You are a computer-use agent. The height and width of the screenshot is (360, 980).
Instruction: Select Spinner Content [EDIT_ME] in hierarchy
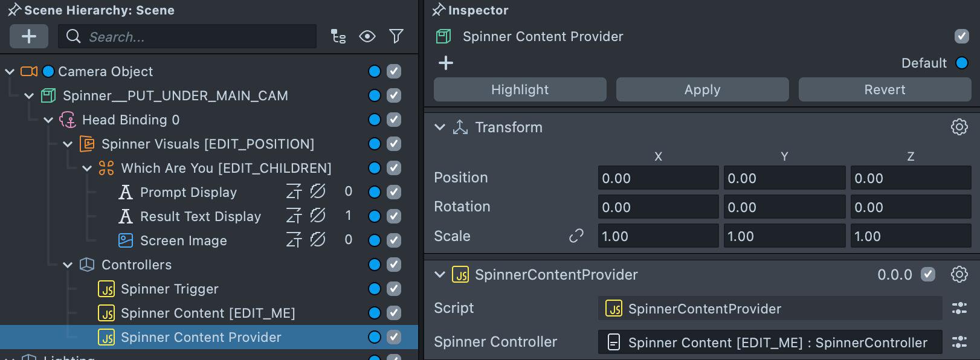click(x=207, y=313)
